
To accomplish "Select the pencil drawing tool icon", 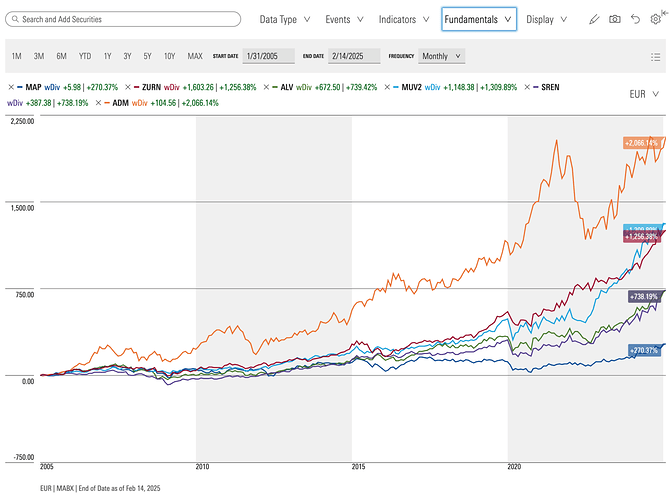I will pyautogui.click(x=594, y=20).
